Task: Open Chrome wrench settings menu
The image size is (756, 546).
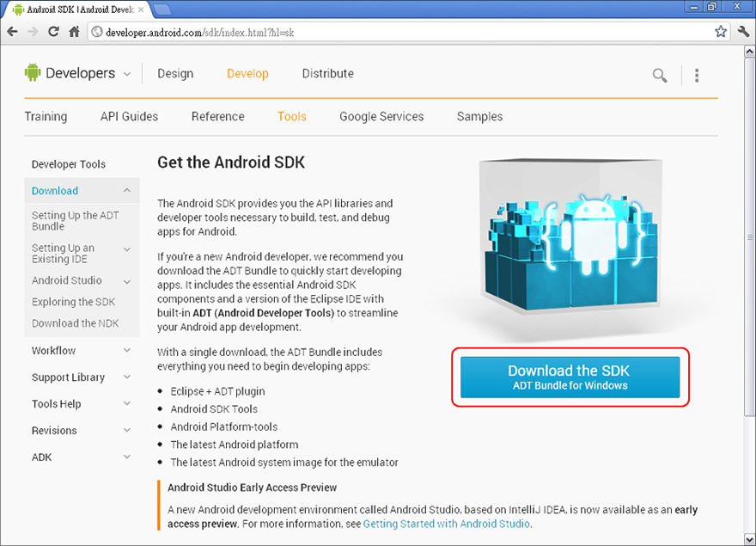Action: [x=743, y=32]
